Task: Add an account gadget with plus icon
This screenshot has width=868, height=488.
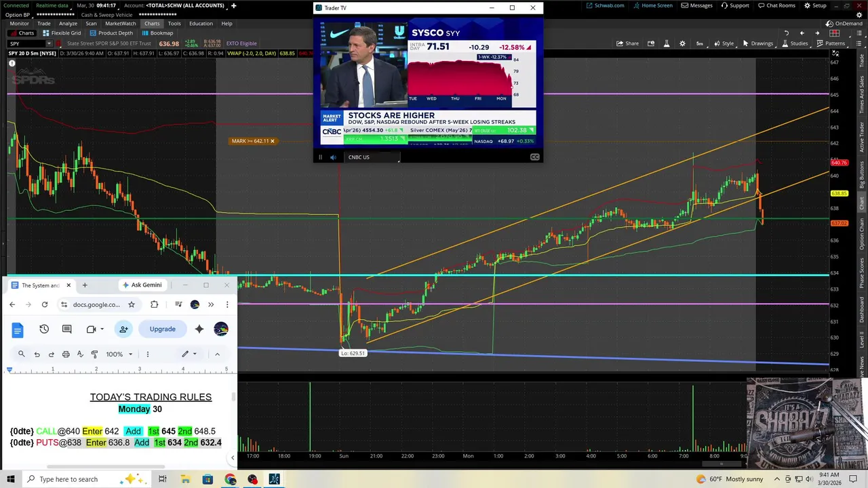Action: pos(233,5)
